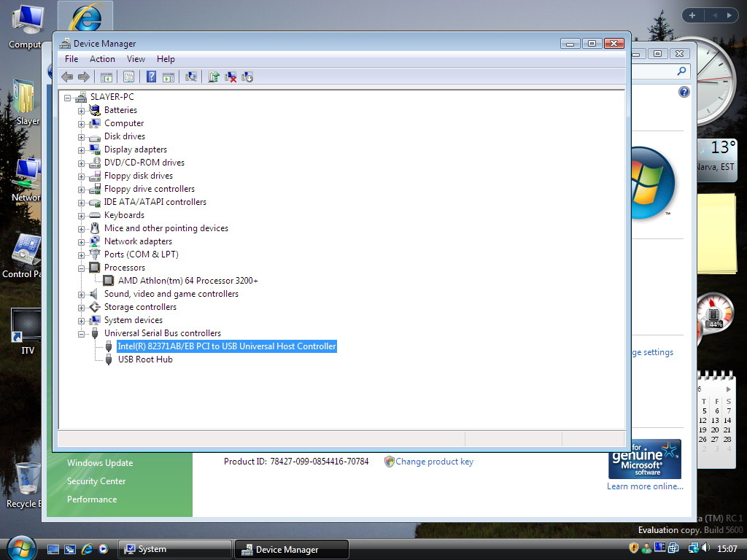Select Intel(R) 82371AB/EB PCI to USB controller
The width and height of the screenshot is (747, 560).
click(227, 346)
